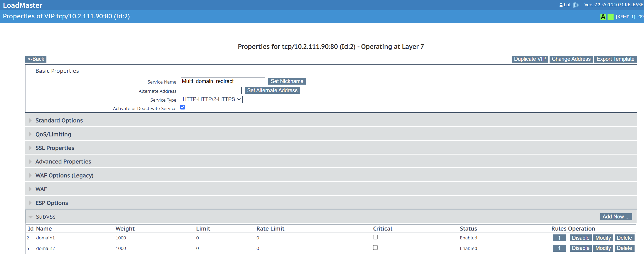Check the Critical box for domain2
Image resolution: width=644 pixels, height=258 pixels.
click(x=375, y=248)
